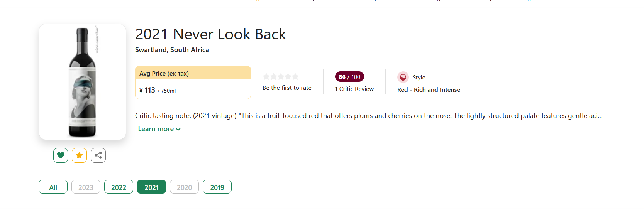Click the green heart favorite icon
The height and width of the screenshot is (209, 644).
point(61,155)
